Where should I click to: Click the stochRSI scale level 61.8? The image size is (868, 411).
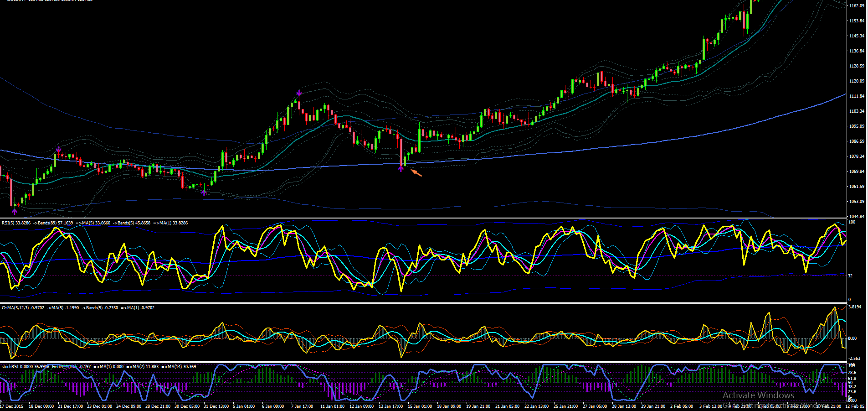pyautogui.click(x=852, y=379)
